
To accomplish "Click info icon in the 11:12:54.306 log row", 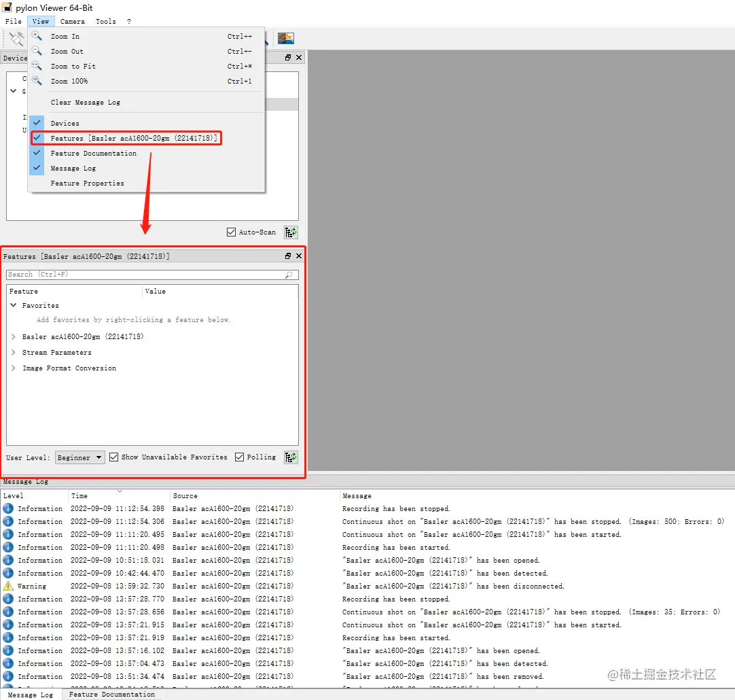I will [x=8, y=521].
